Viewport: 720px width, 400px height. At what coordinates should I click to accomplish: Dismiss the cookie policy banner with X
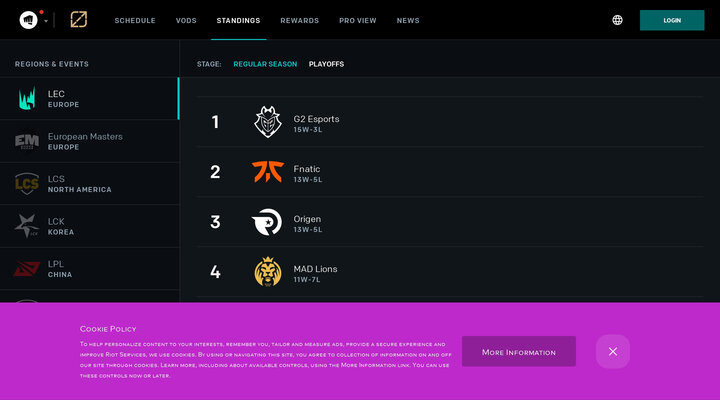click(x=613, y=351)
